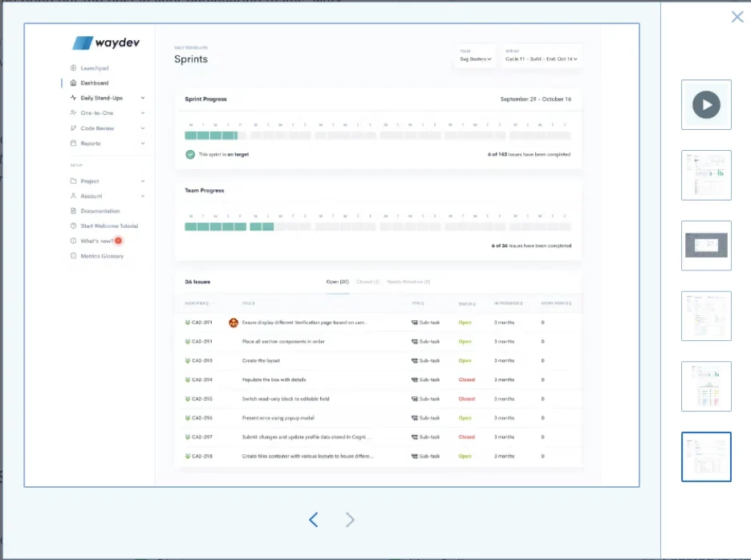Click the Code Review branch icon
751x560 pixels.
point(73,128)
